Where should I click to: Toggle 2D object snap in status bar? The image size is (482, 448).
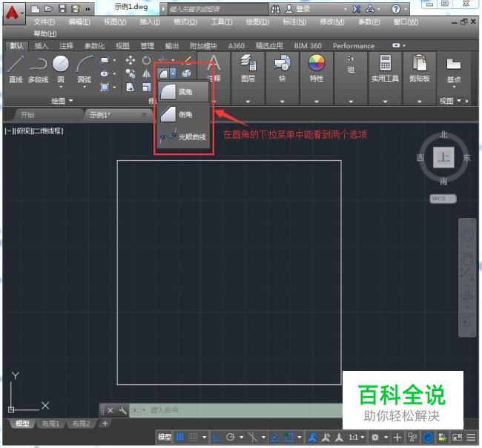click(x=288, y=437)
